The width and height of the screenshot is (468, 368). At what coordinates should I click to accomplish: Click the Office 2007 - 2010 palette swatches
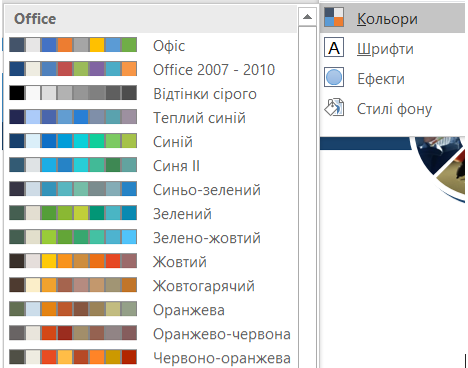pos(73,69)
